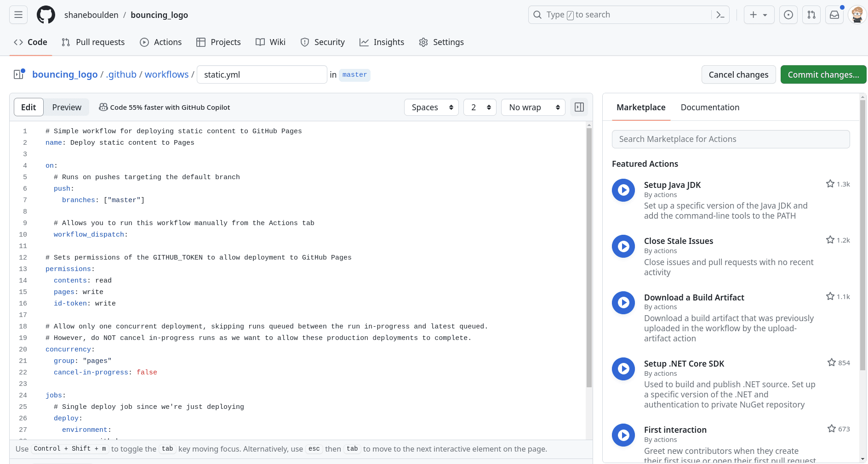Image resolution: width=868 pixels, height=464 pixels.
Task: Open bouncing_logo repository header link
Action: (159, 15)
